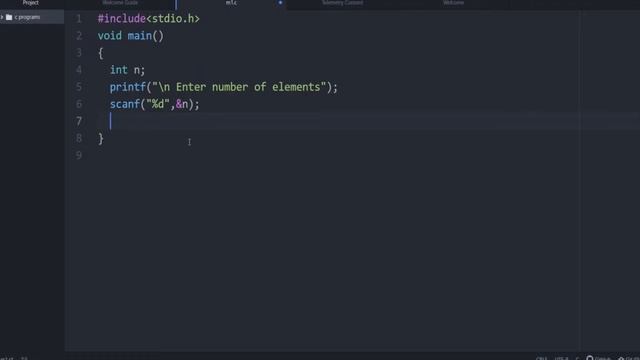This screenshot has width=640, height=360.
Task: Click line number 5 in gutter
Action: (79, 87)
